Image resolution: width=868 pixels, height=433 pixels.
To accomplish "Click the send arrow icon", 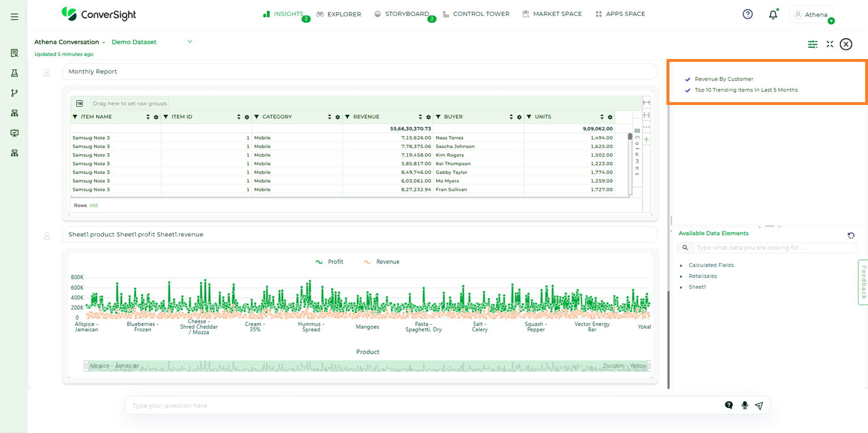I will pyautogui.click(x=759, y=405).
